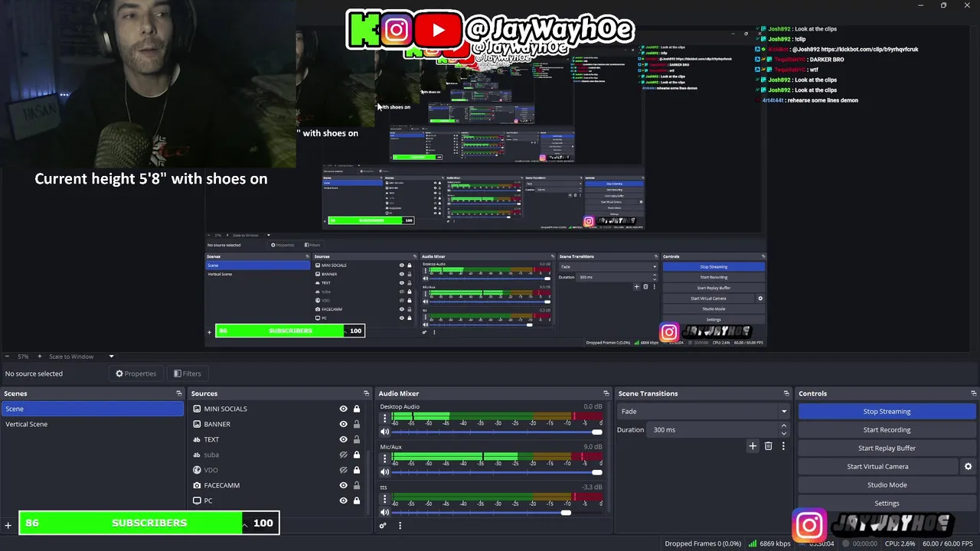
Task: Click the Desktop Audio volume slider handle
Action: tap(597, 432)
